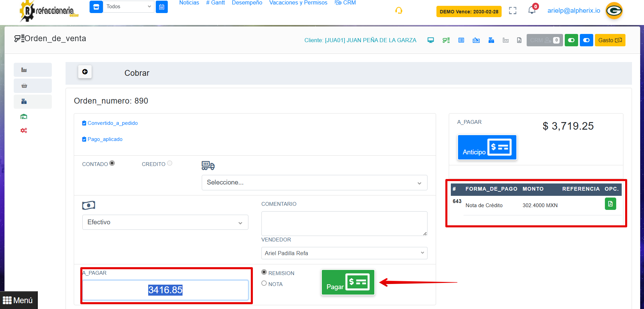Click the back arrow beside Cobrar
Screen dimensions: 644x309
[85, 72]
